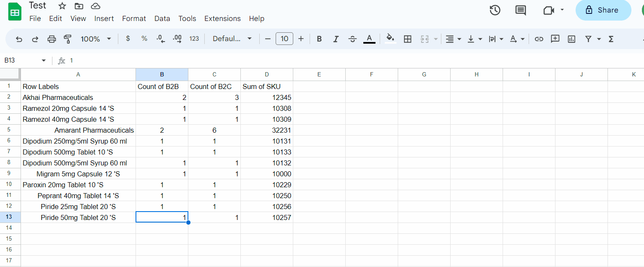The height and width of the screenshot is (267, 644).
Task: Open the Data menu
Action: click(x=162, y=18)
